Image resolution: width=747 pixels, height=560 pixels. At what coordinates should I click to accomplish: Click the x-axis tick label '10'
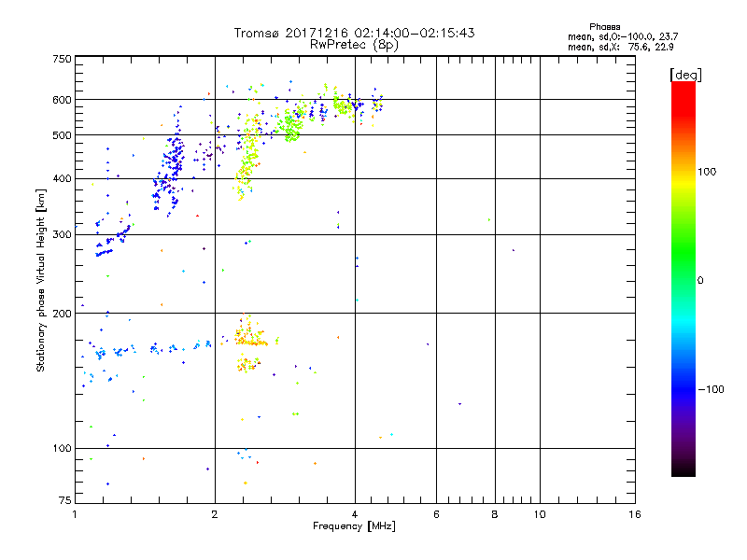[540, 514]
